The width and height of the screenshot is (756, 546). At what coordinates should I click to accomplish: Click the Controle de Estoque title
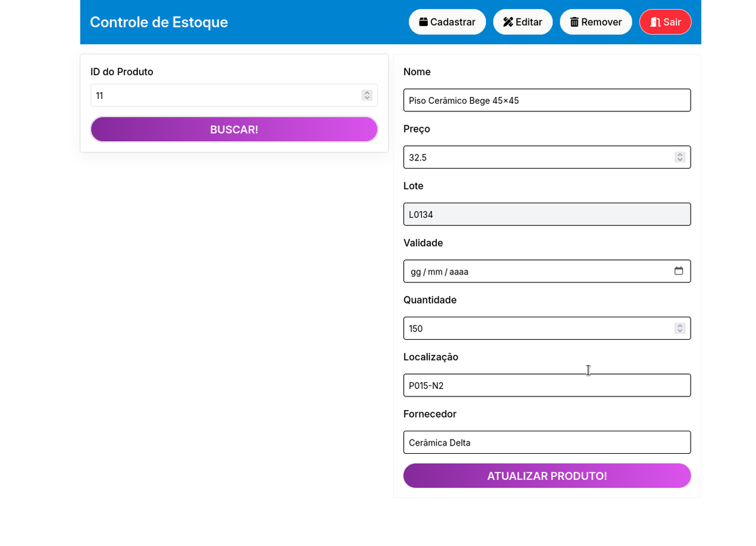(158, 23)
